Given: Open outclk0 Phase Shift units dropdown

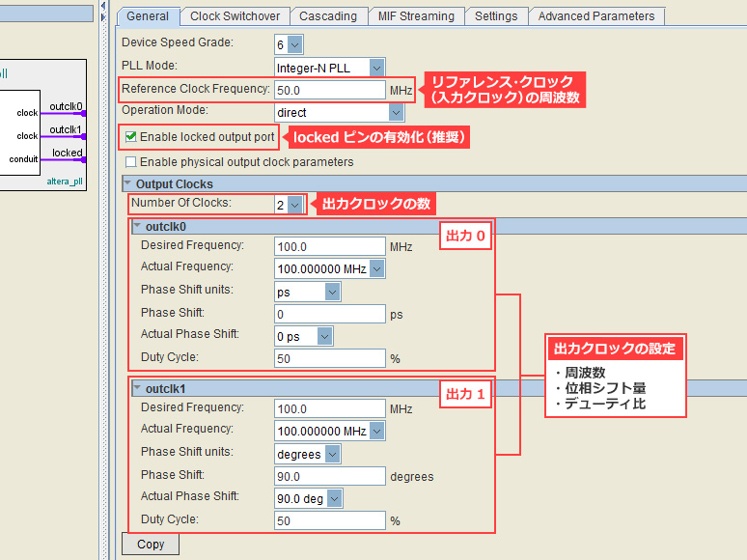Looking at the screenshot, I should coord(332,292).
